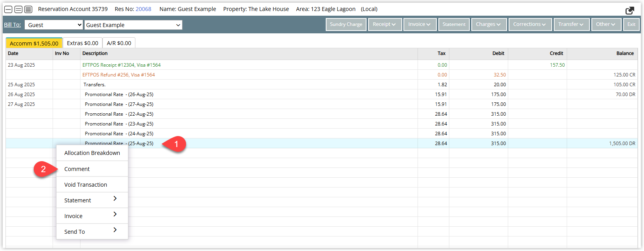Select Promotional Rate (26-Aug-25) row

322,95
